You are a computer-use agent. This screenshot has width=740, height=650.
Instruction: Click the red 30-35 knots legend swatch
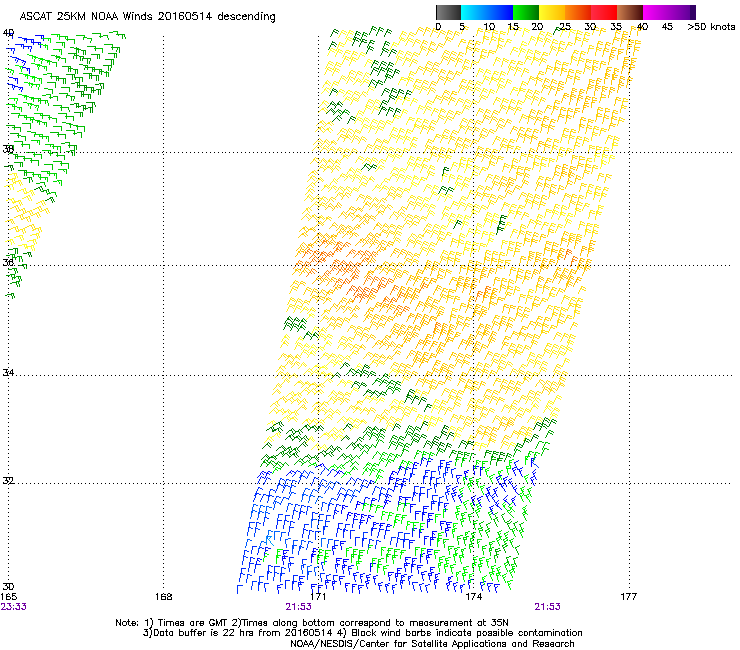(604, 12)
